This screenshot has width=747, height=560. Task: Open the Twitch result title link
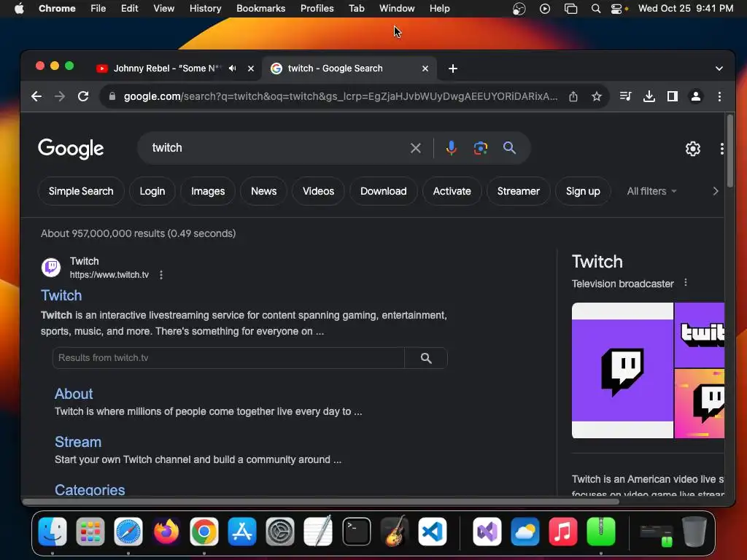click(x=61, y=295)
